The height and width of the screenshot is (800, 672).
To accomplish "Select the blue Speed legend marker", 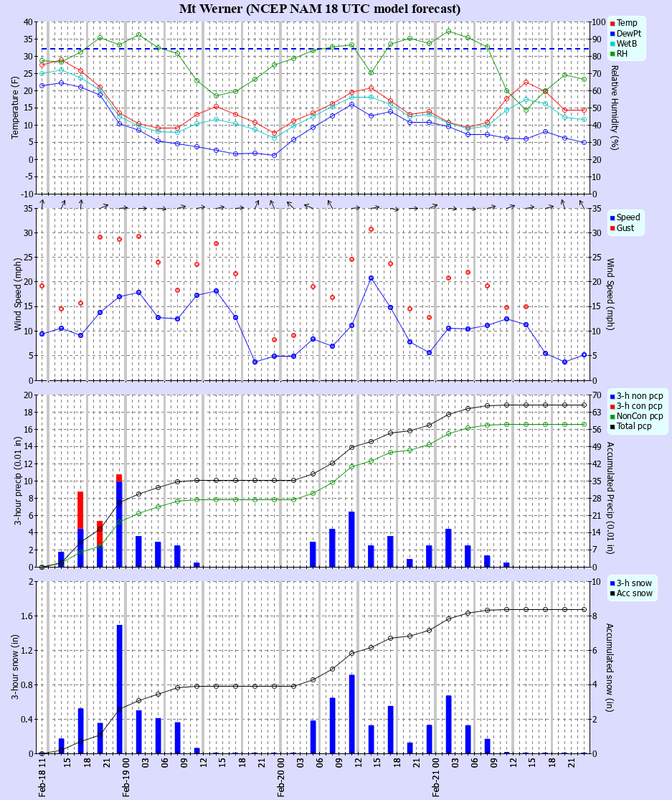I will click(x=612, y=217).
